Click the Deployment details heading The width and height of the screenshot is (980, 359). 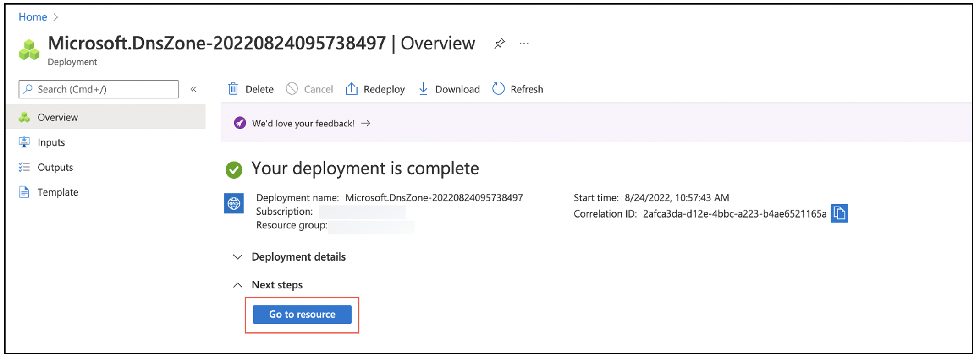[298, 257]
